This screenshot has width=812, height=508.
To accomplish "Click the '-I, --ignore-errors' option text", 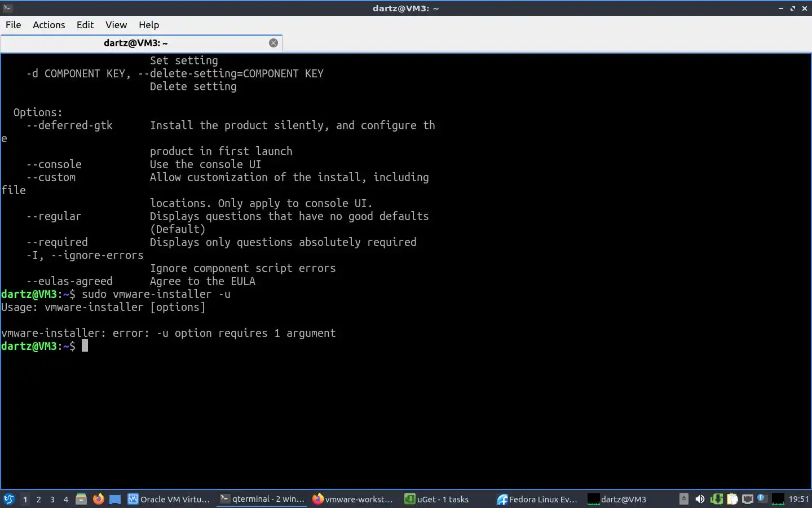I will [85, 255].
